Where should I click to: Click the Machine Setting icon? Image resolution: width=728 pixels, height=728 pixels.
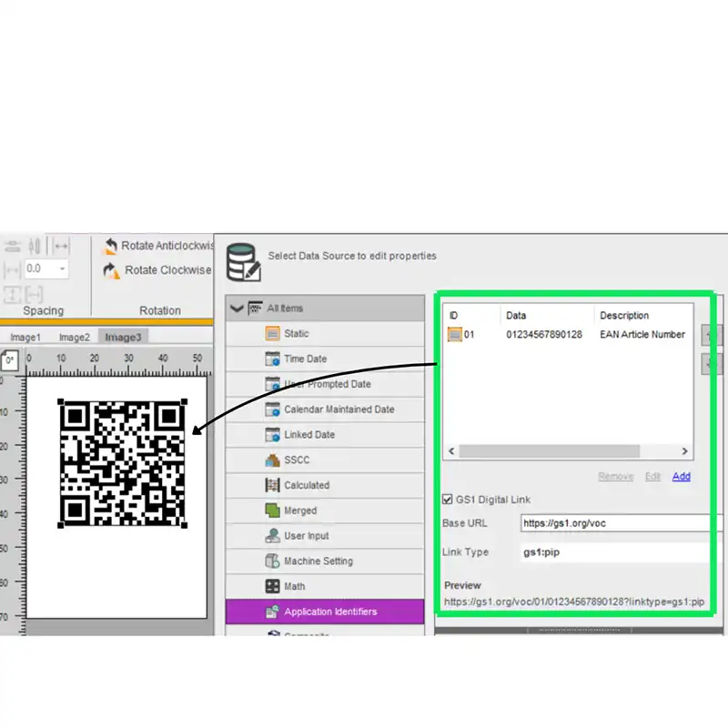pyautogui.click(x=272, y=561)
